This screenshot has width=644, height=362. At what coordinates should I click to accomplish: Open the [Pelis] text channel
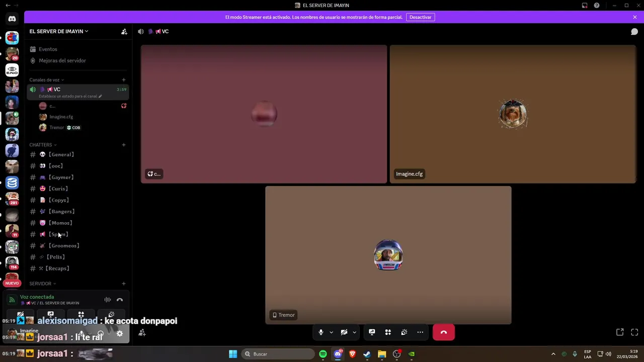pos(78,257)
